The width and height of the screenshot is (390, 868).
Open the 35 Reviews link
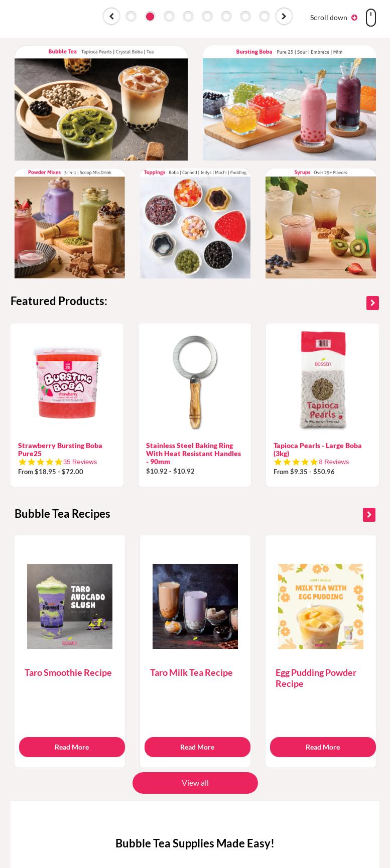pyautogui.click(x=80, y=462)
